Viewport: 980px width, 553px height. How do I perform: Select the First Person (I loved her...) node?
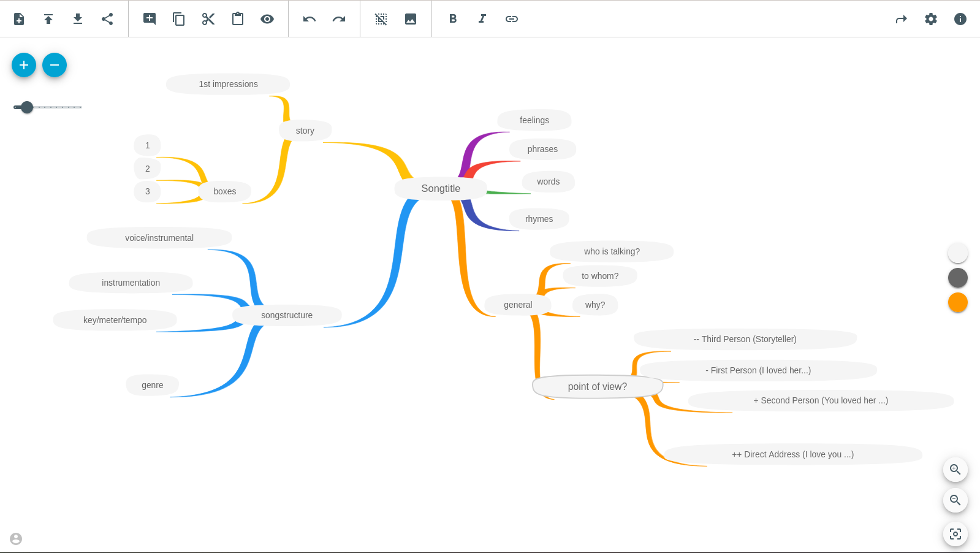(x=758, y=370)
